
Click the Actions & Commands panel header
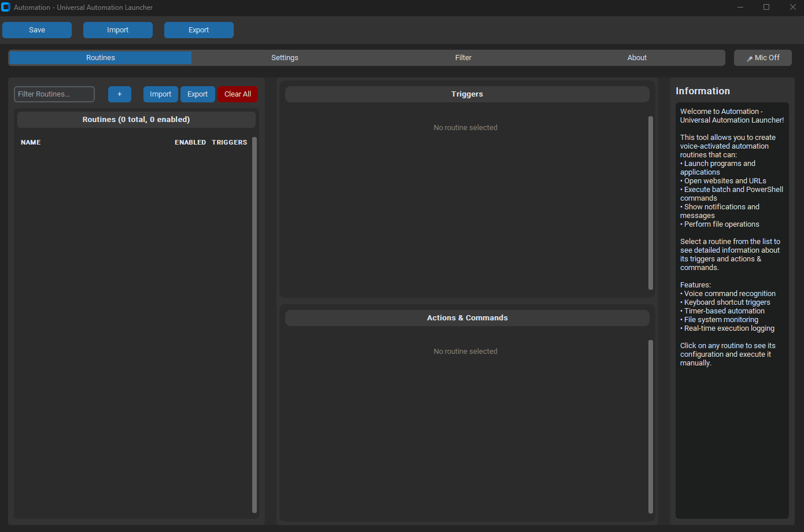tap(467, 318)
